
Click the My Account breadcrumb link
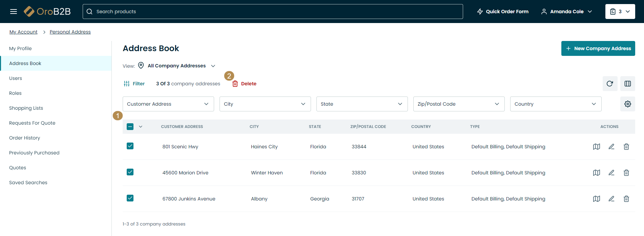tap(23, 32)
